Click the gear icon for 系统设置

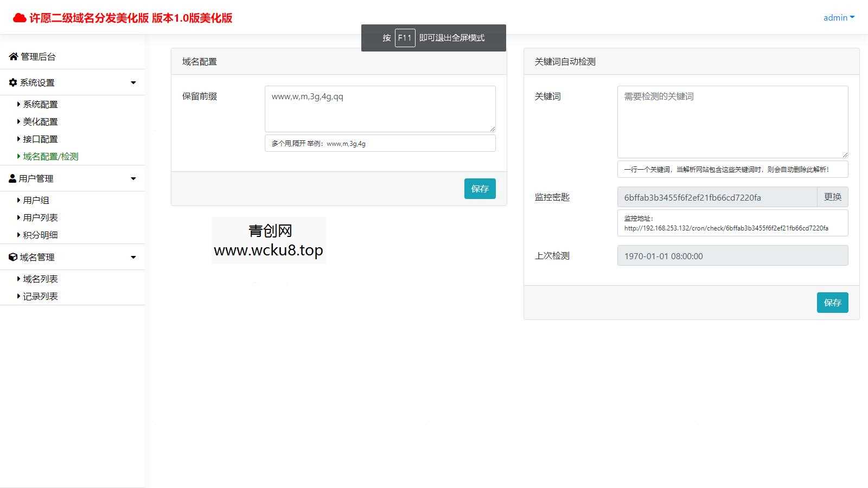12,82
